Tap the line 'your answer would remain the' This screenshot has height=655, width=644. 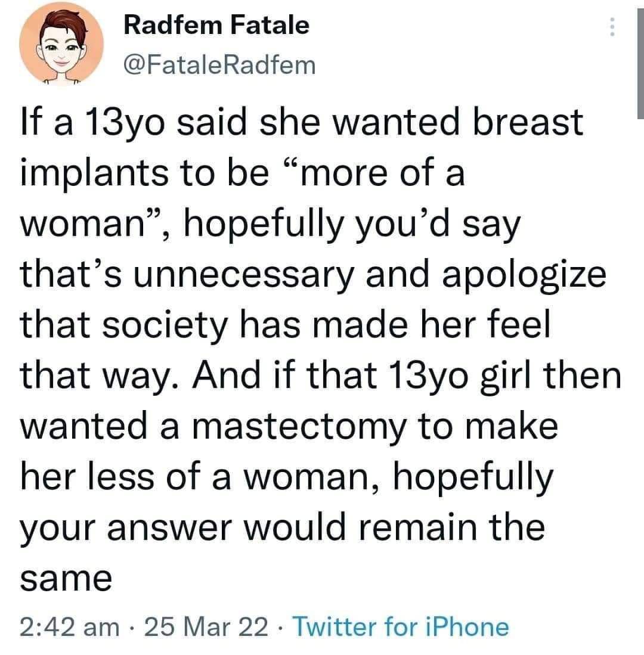pos(283,528)
